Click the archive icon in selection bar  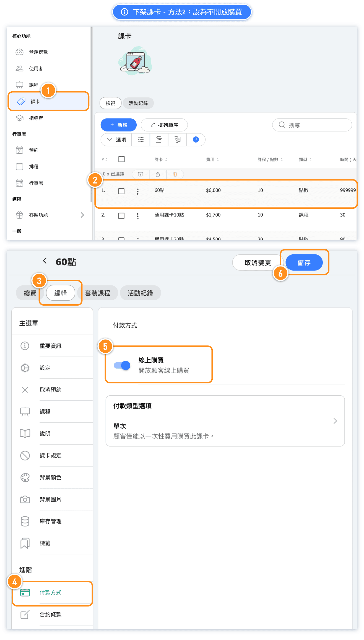click(x=141, y=174)
